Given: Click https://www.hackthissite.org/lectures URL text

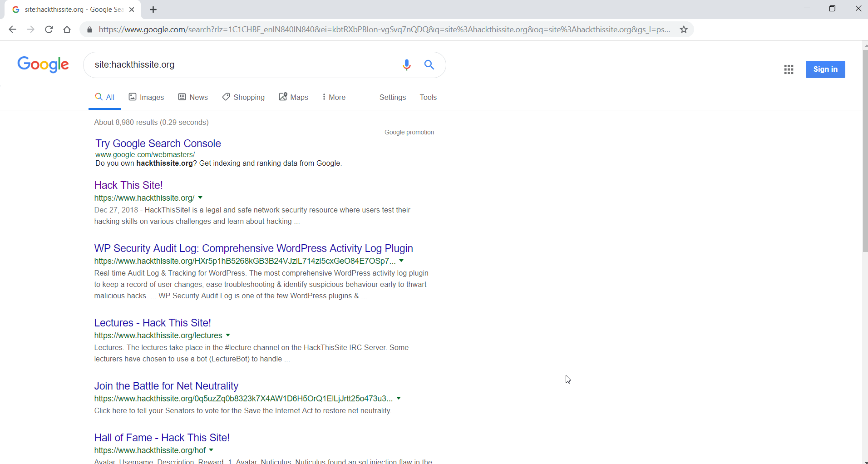Looking at the screenshot, I should 158,336.
